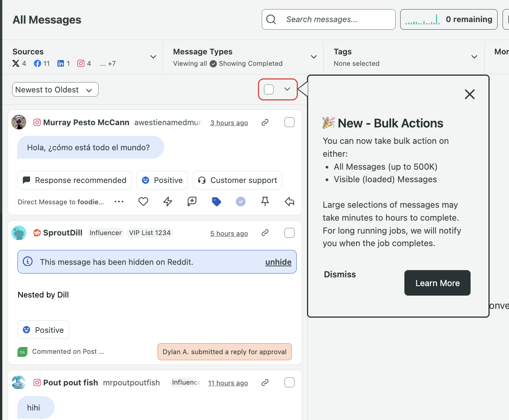Click the Murray Pesto McCann name
Screen dimensions: 509x420
(86, 122)
